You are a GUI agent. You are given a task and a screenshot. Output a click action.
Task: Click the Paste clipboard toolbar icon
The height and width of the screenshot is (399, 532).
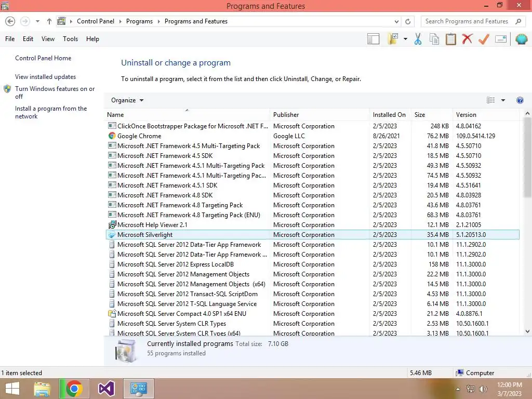[x=450, y=39]
